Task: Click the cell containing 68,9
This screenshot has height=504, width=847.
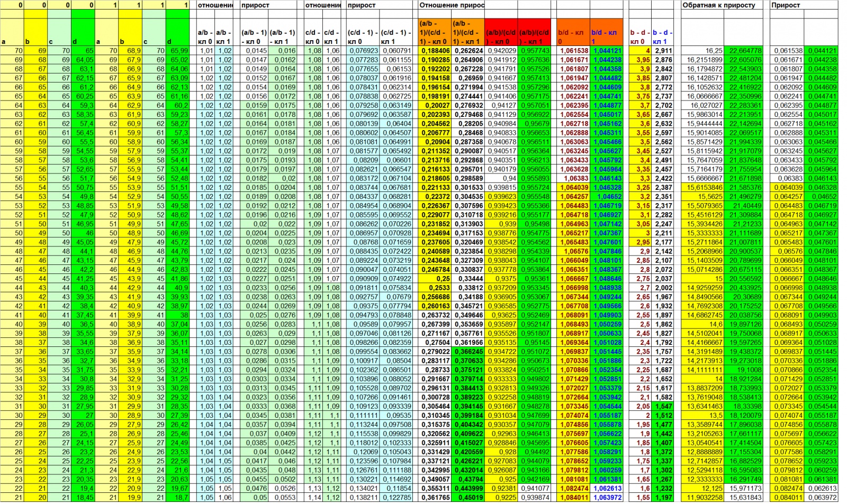Action: [x=130, y=51]
